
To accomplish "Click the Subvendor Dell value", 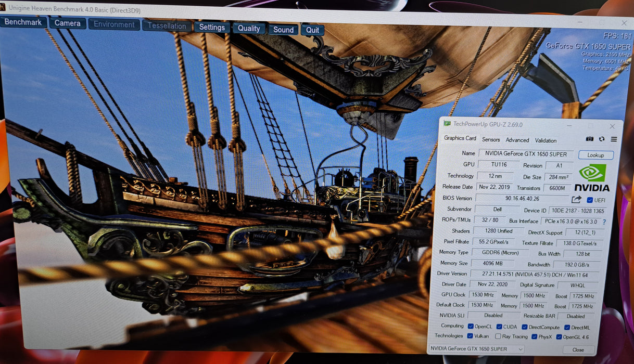I will pyautogui.click(x=498, y=209).
